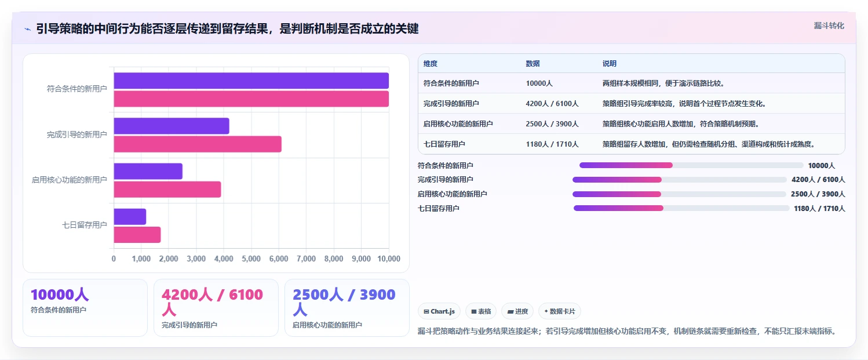Click the 2500人 / 3900人 stat card value
Screen dimensions: 868x360
point(344,302)
